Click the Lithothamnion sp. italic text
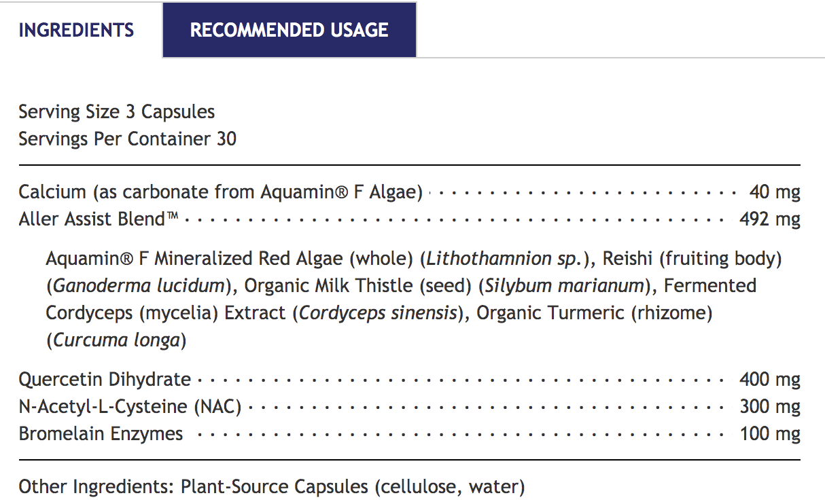This screenshot has width=825, height=504. (x=503, y=259)
